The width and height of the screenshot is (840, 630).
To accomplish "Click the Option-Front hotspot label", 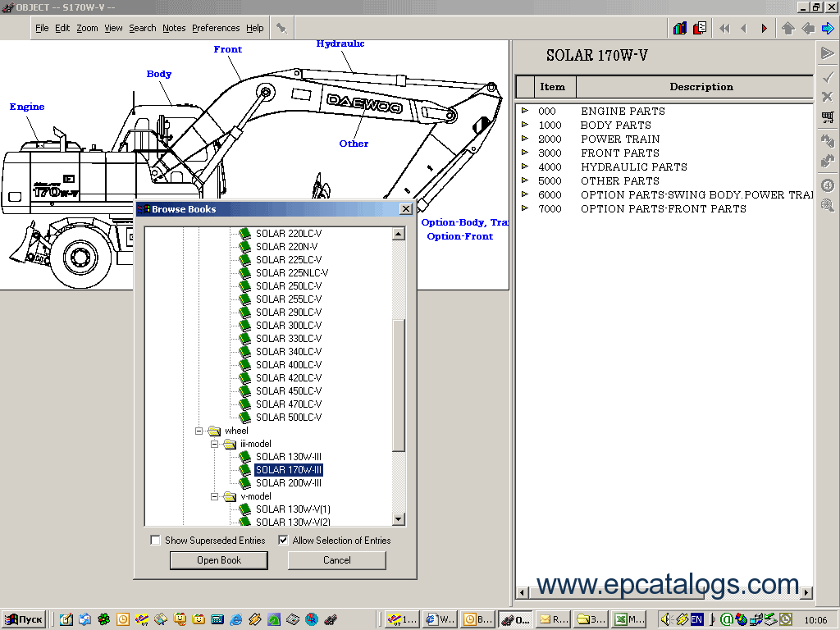I will [459, 236].
